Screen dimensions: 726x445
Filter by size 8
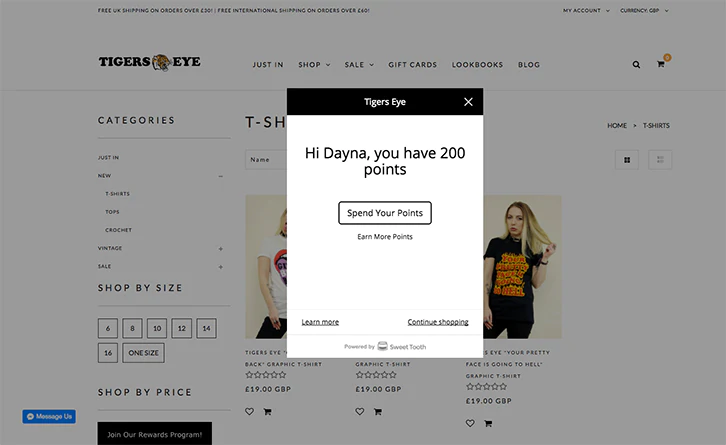(132, 328)
